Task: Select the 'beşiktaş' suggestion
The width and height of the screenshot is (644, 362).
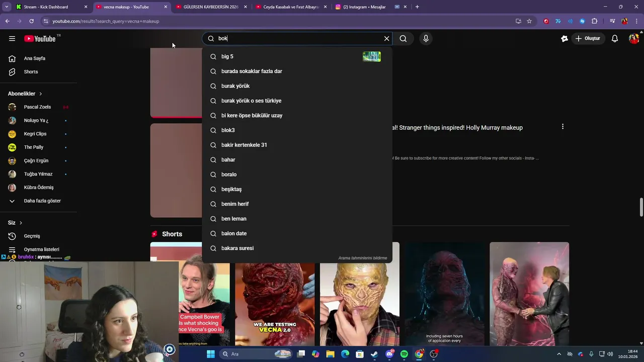Action: tap(297, 190)
